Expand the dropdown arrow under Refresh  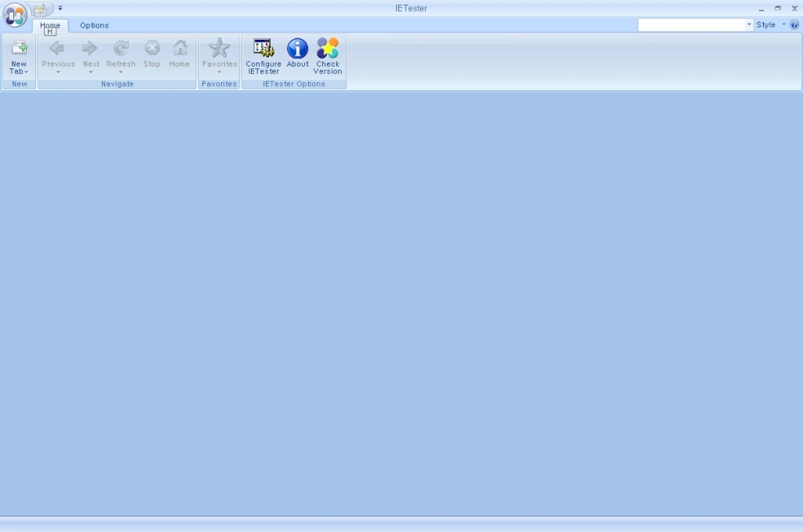(x=121, y=72)
